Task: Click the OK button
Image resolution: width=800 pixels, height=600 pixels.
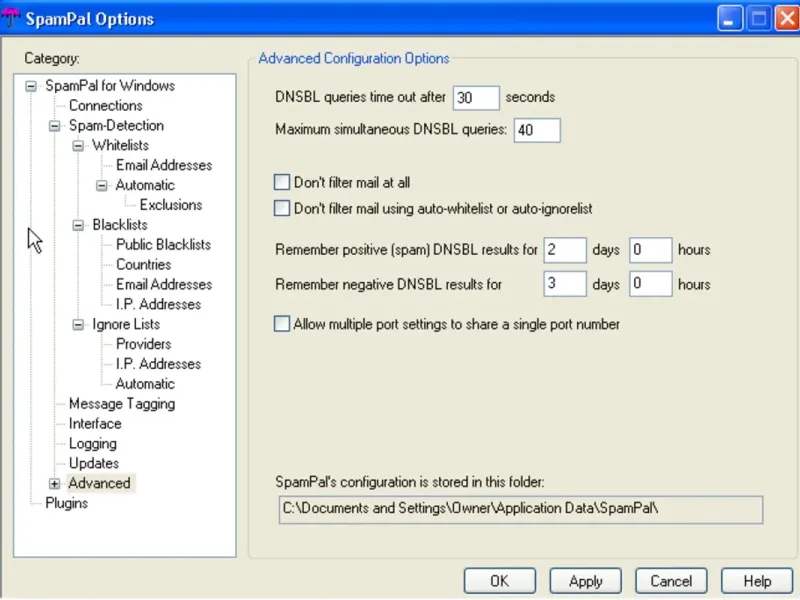Action: coord(499,581)
